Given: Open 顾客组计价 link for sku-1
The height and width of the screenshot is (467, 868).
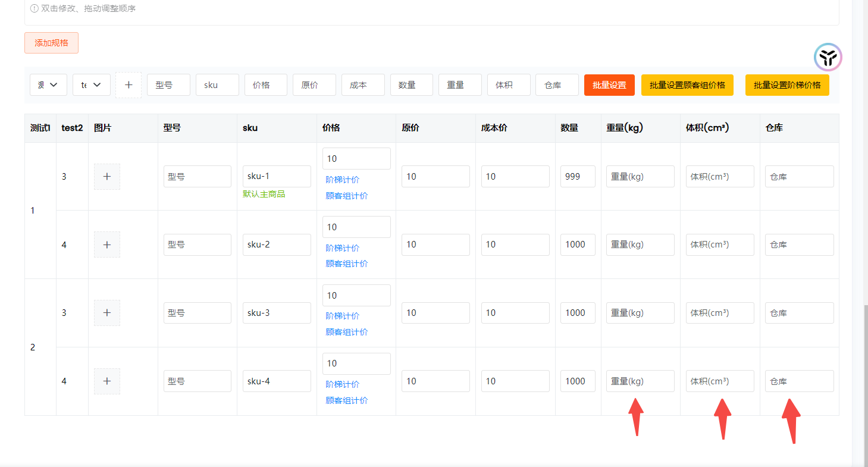Looking at the screenshot, I should pyautogui.click(x=346, y=196).
